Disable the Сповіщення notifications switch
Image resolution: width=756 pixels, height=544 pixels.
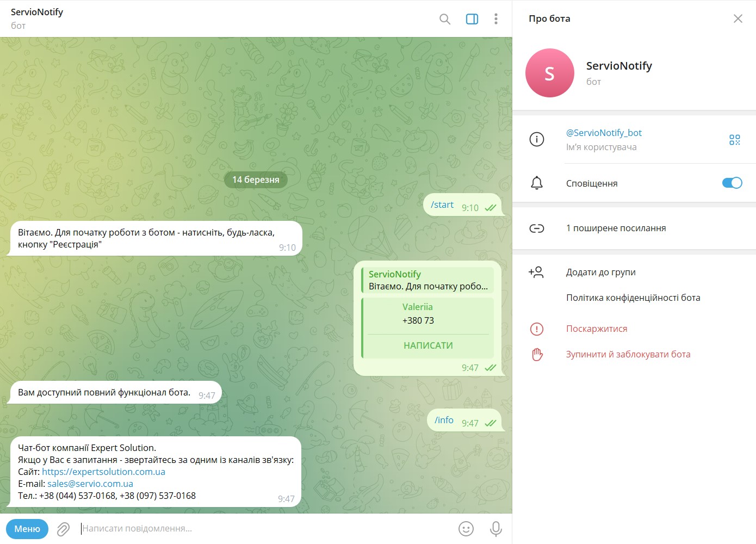pos(732,183)
